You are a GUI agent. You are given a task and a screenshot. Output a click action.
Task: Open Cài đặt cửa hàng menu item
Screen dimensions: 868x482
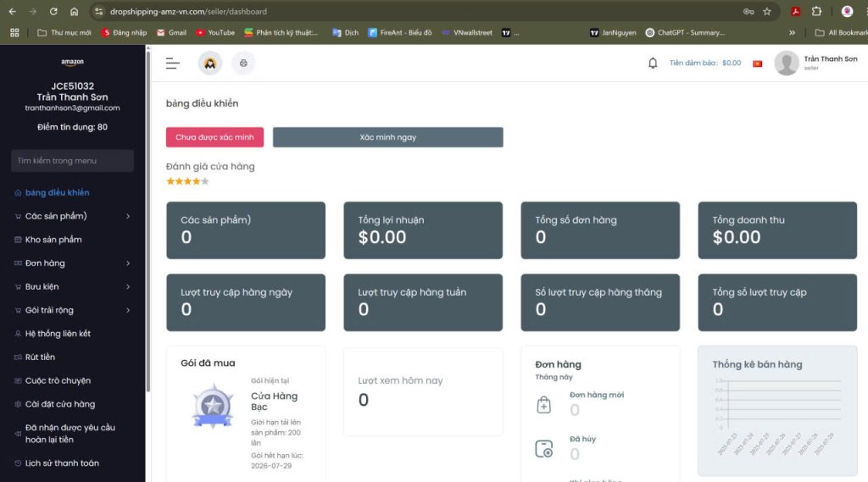point(60,404)
